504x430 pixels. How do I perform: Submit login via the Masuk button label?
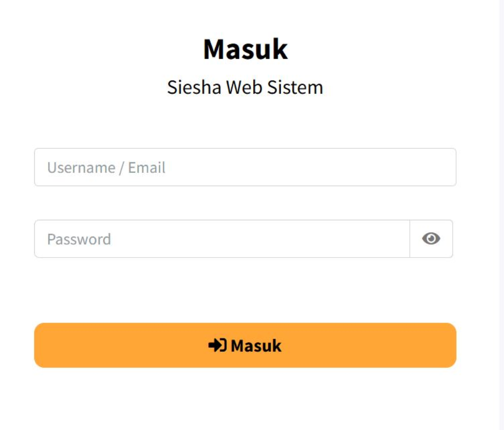click(256, 346)
